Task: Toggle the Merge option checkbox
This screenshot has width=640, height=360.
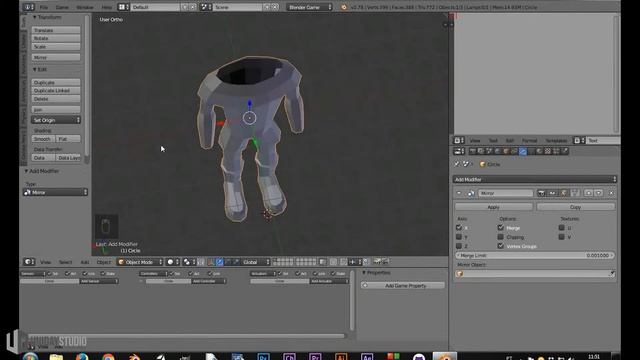Action: pos(501,228)
